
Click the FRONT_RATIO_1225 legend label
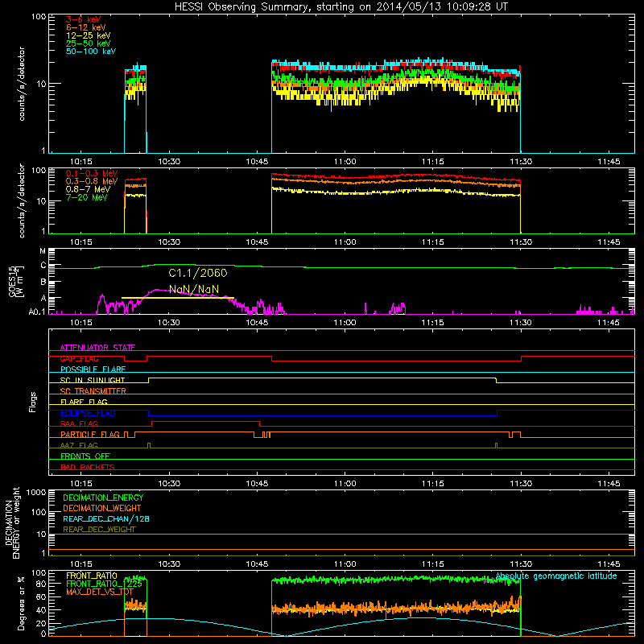[104, 584]
